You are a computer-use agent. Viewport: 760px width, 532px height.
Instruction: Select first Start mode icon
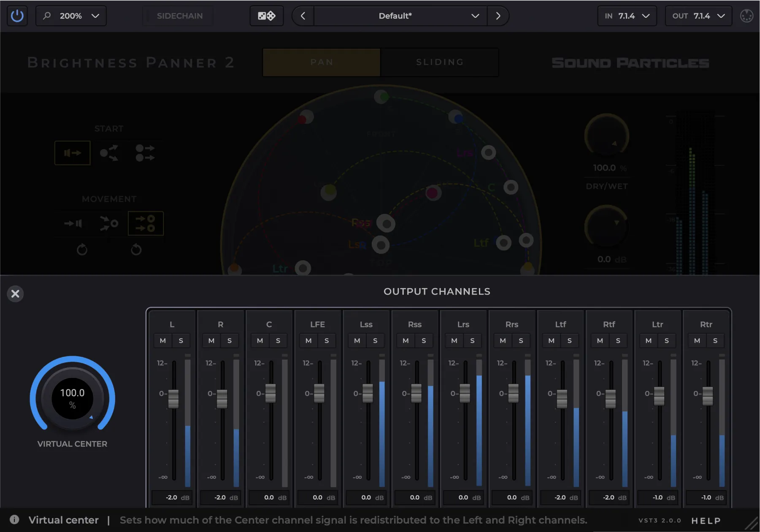click(x=73, y=153)
